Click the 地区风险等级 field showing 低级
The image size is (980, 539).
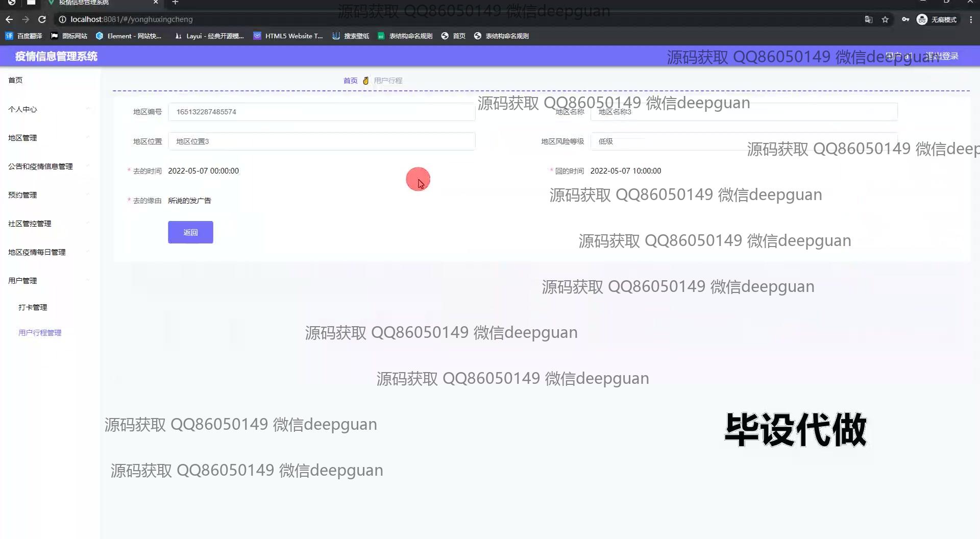744,141
